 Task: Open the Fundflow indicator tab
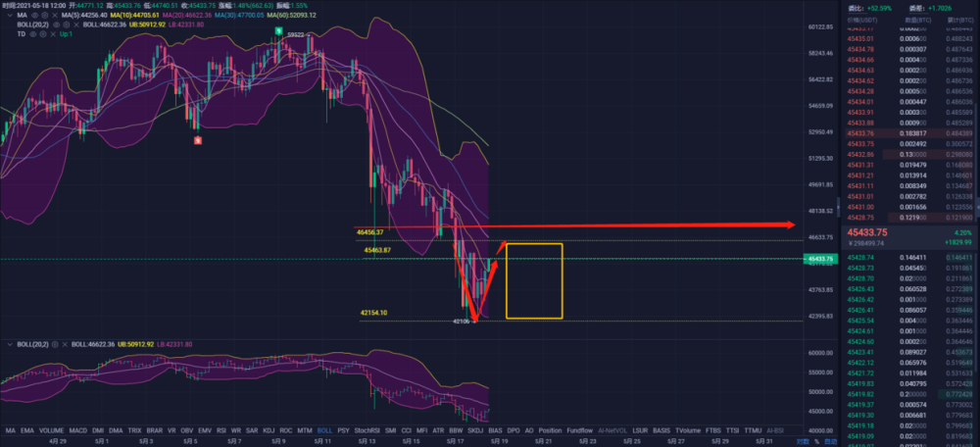(580, 430)
